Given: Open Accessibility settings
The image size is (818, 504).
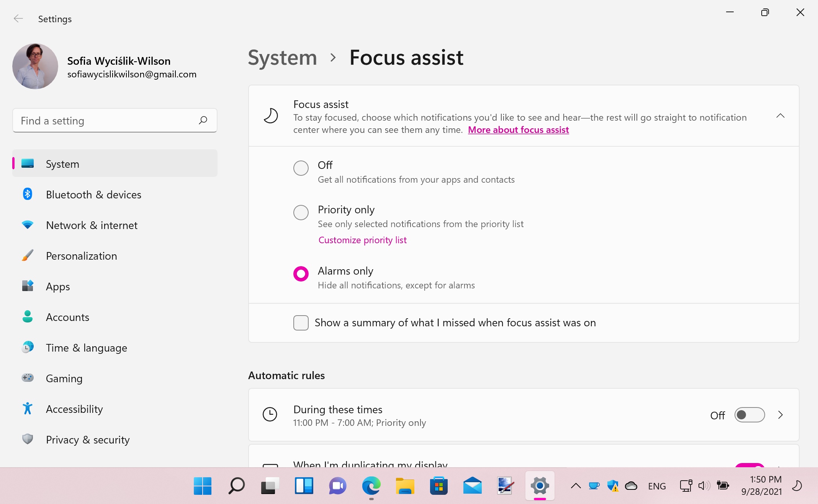Looking at the screenshot, I should pyautogui.click(x=115, y=409).
